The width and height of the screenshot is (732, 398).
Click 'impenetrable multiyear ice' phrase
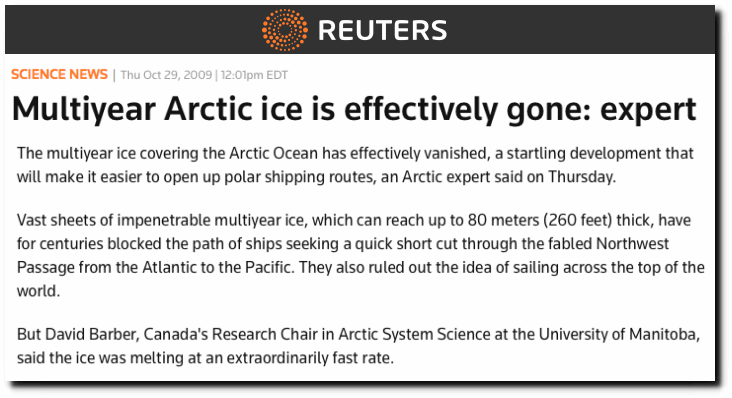coord(211,220)
